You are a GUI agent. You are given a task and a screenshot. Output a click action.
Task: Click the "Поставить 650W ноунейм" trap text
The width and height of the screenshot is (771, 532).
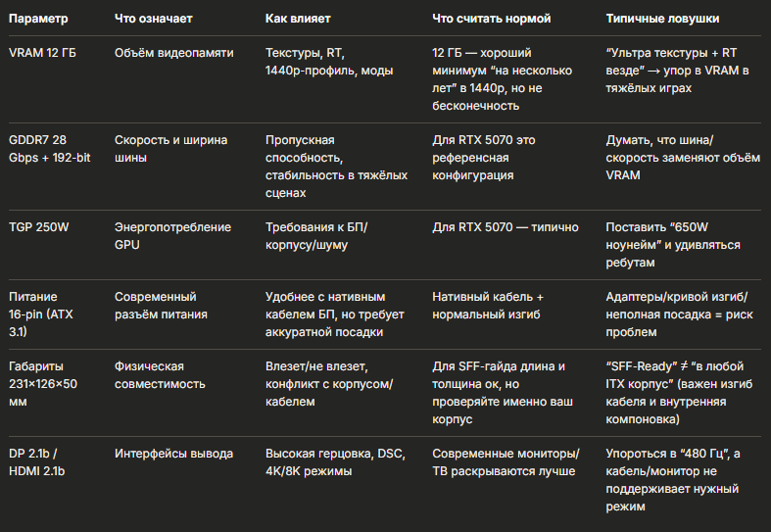click(673, 245)
